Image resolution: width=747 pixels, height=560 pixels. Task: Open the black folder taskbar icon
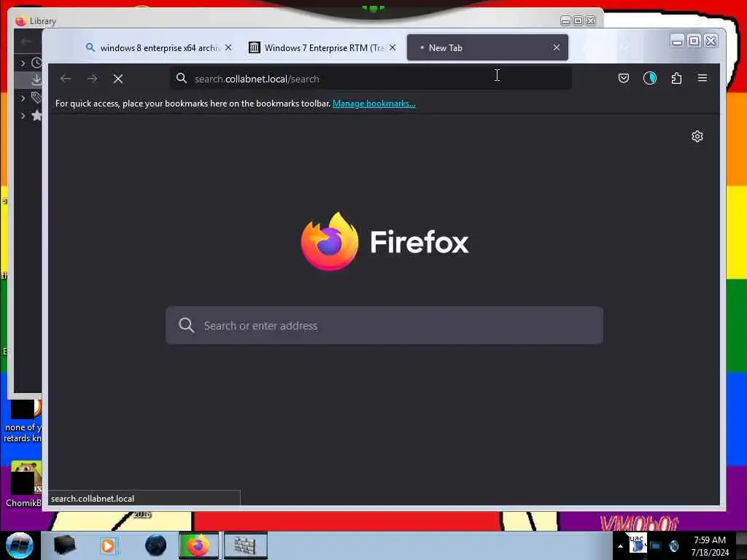[x=64, y=545]
